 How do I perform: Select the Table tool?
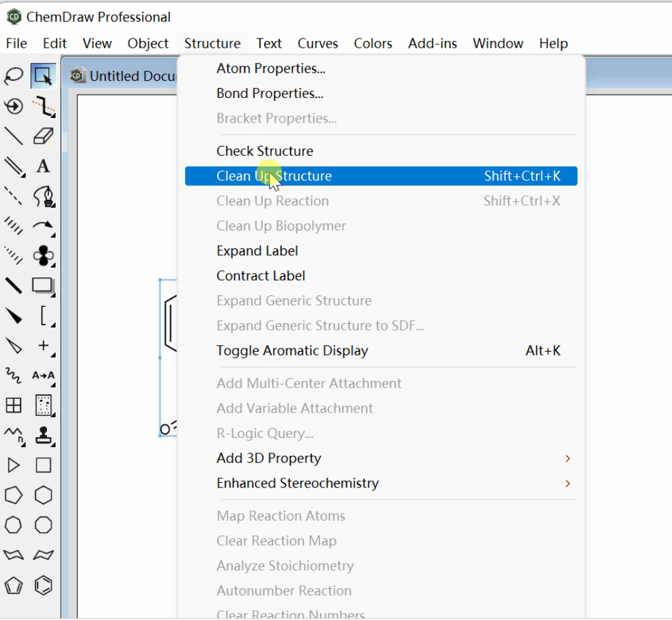point(13,405)
